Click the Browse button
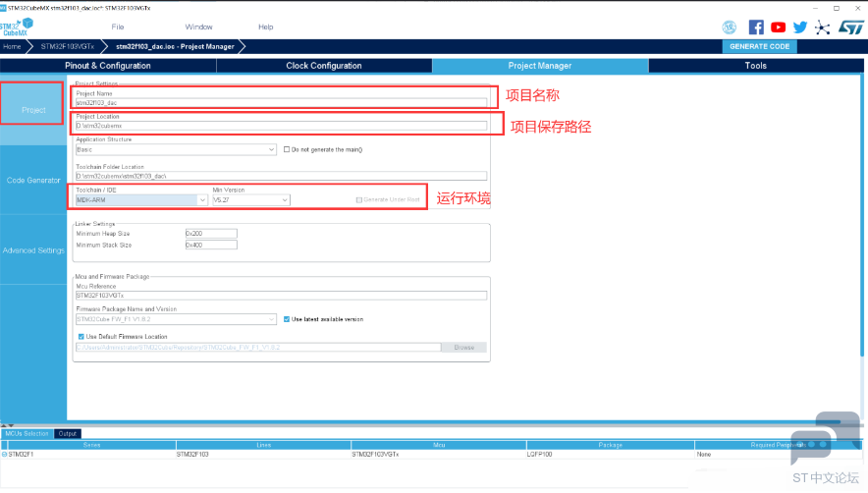868x493 pixels. point(463,348)
